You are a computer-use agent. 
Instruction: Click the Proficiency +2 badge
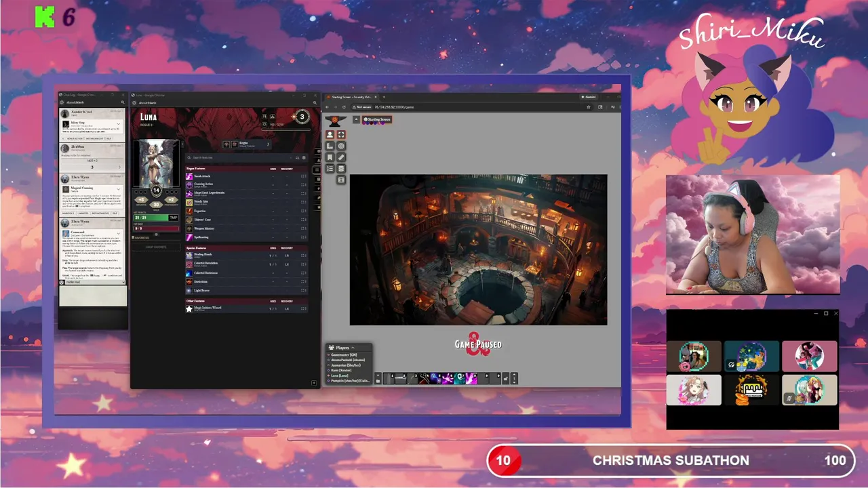click(171, 200)
